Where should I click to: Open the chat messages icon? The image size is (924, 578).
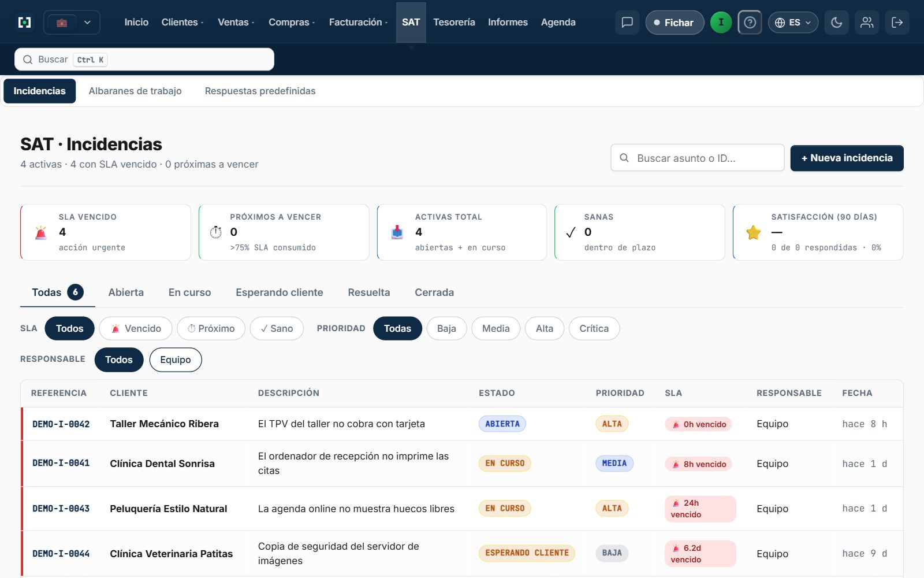point(627,23)
